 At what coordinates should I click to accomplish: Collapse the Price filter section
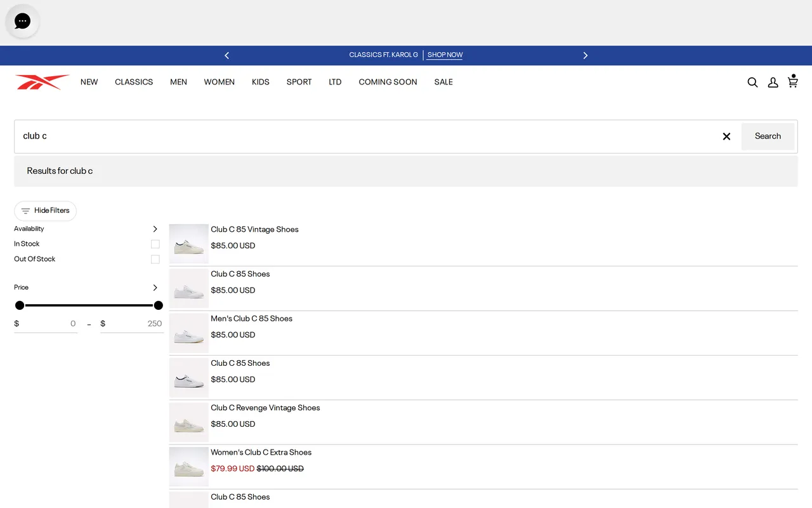(155, 288)
